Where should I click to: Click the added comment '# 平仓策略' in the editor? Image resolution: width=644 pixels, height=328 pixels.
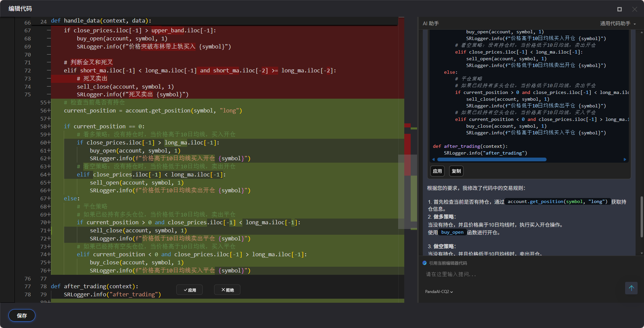point(92,206)
